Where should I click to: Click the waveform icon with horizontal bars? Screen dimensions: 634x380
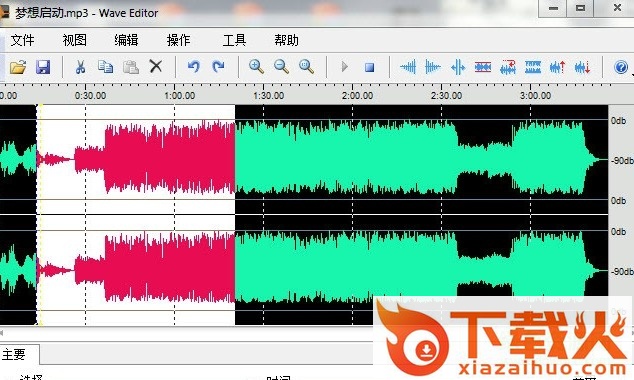pos(533,67)
